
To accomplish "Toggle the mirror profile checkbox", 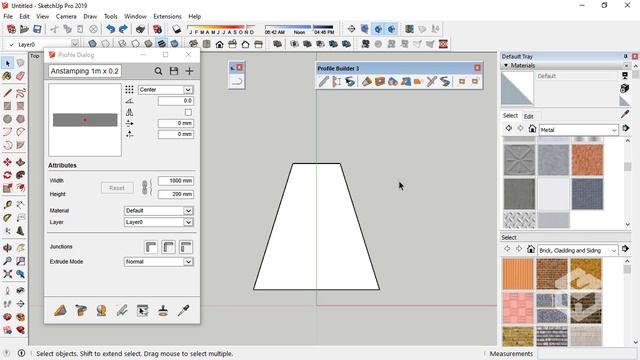I will pyautogui.click(x=188, y=112).
